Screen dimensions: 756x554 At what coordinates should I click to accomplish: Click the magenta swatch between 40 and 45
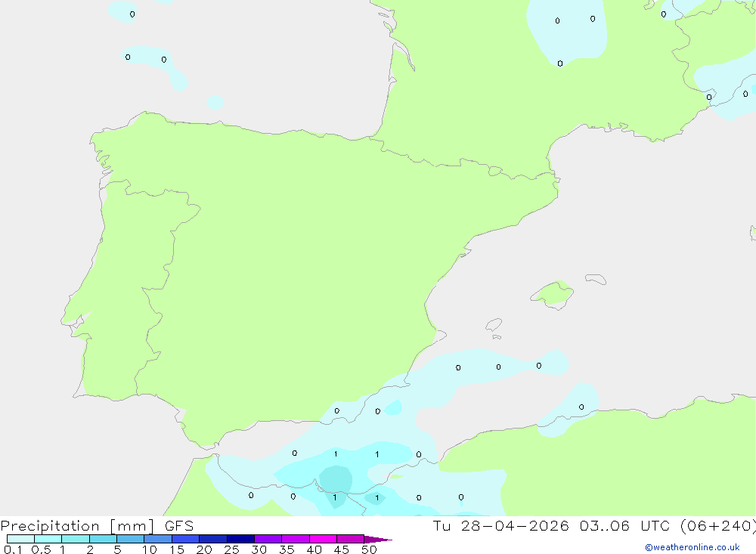pos(323,539)
